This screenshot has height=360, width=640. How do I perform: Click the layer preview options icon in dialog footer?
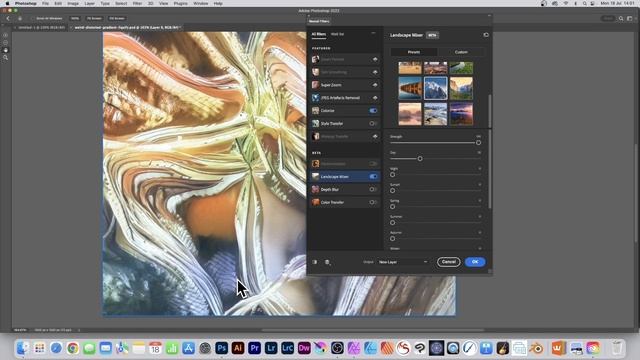[x=327, y=262]
